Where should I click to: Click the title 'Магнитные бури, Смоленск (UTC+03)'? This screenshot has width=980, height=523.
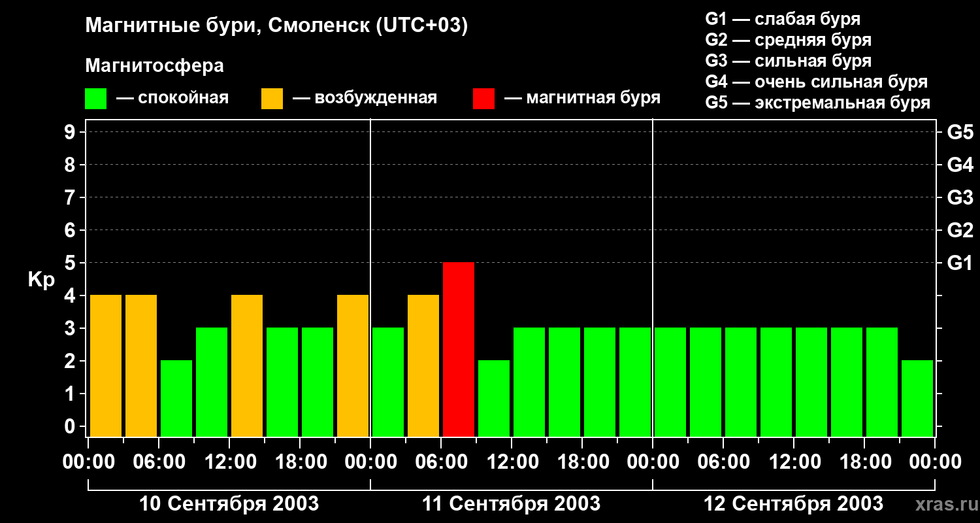(276, 26)
